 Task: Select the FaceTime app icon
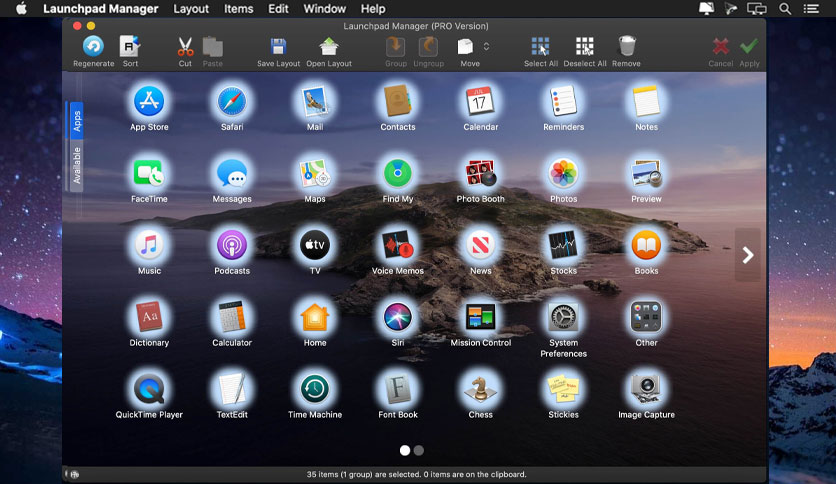coord(149,173)
